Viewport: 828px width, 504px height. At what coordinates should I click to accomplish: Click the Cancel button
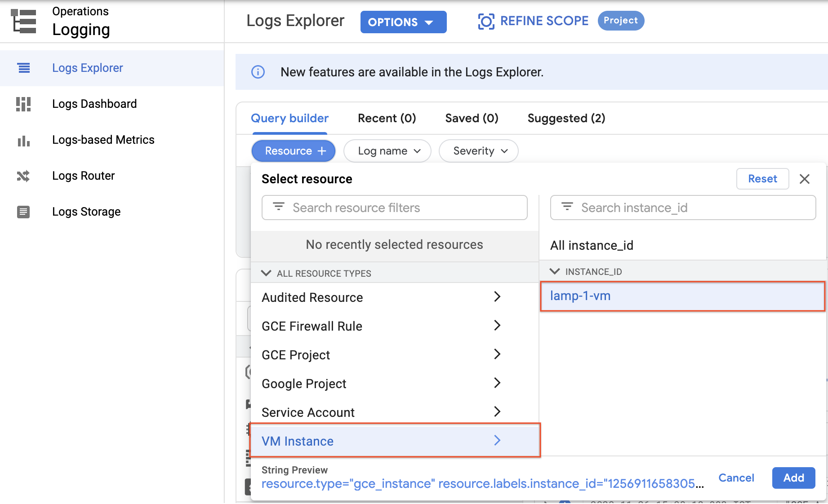(736, 478)
